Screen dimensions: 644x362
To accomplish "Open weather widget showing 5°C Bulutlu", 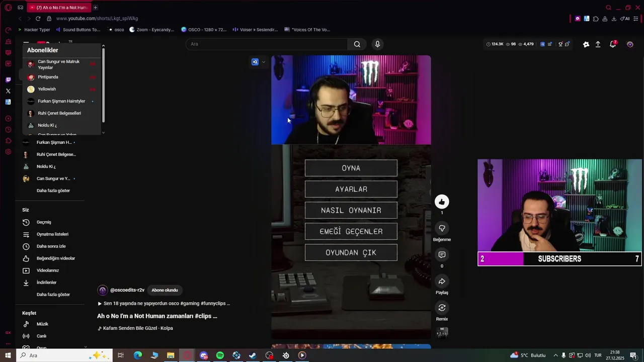I will point(528,355).
